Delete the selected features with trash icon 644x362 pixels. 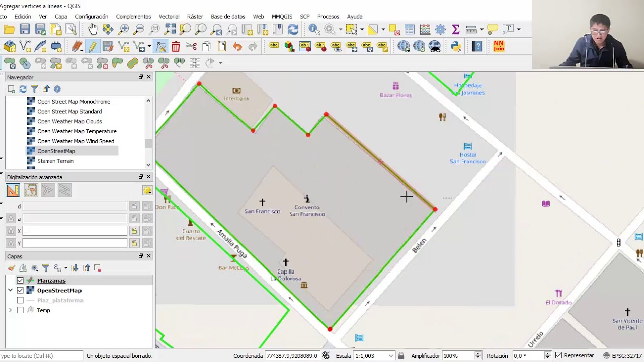coord(176,47)
